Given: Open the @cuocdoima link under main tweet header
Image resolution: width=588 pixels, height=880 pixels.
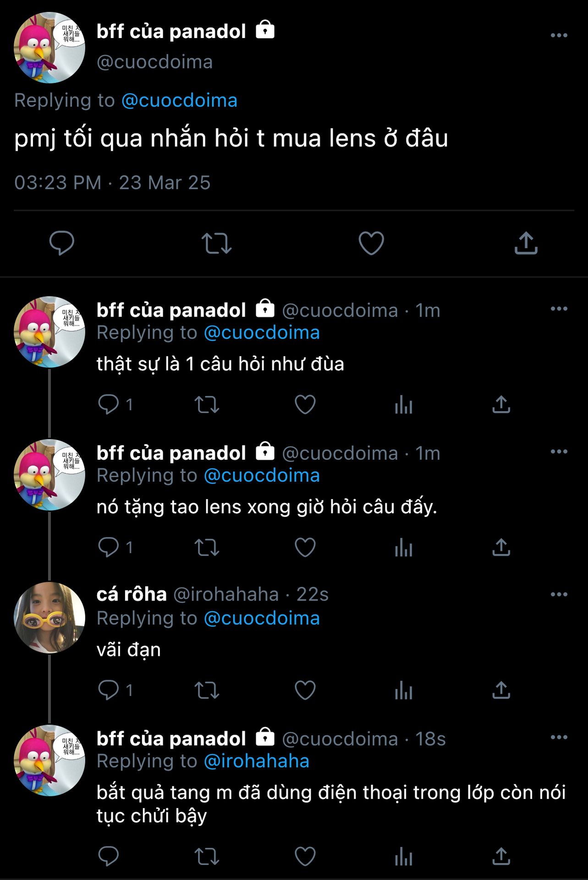Looking at the screenshot, I should (x=179, y=100).
